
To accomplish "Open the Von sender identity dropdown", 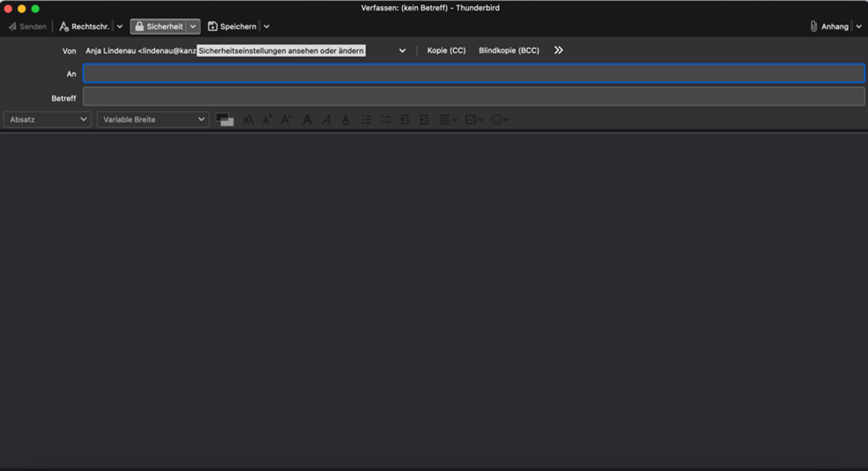I will [x=402, y=50].
